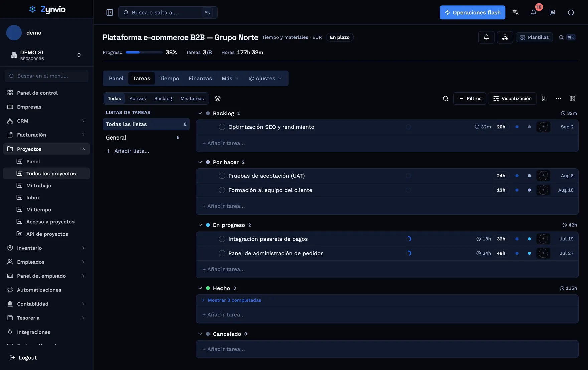This screenshot has width=588, height=370.
Task: Click the project share/webhook icon button
Action: [505, 37]
